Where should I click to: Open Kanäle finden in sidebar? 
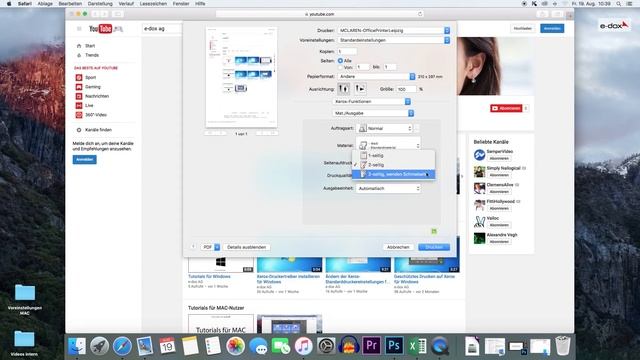[x=98, y=130]
